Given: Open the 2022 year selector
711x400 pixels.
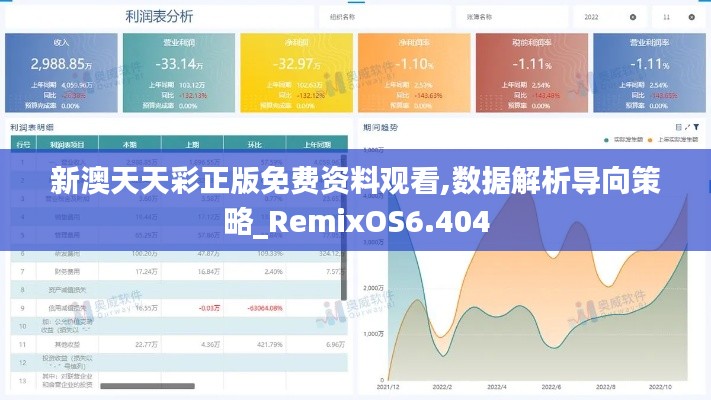Looking at the screenshot, I should (x=600, y=17).
